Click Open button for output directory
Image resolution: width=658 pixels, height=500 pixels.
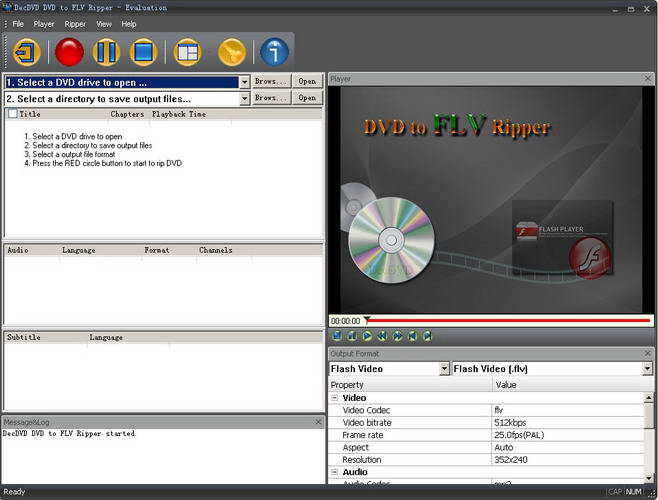[x=308, y=98]
